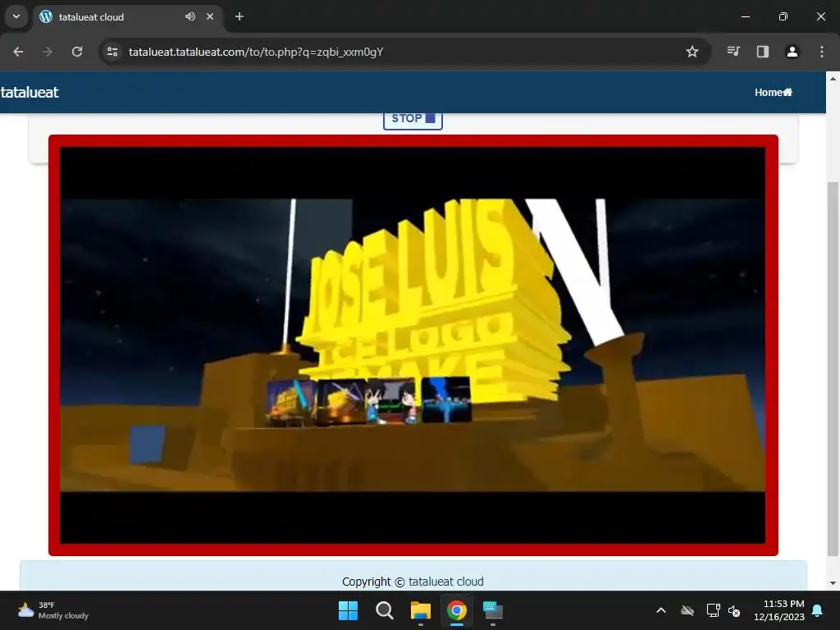840x630 pixels.
Task: Open the rightmost pinned taskbar app
Action: click(493, 610)
